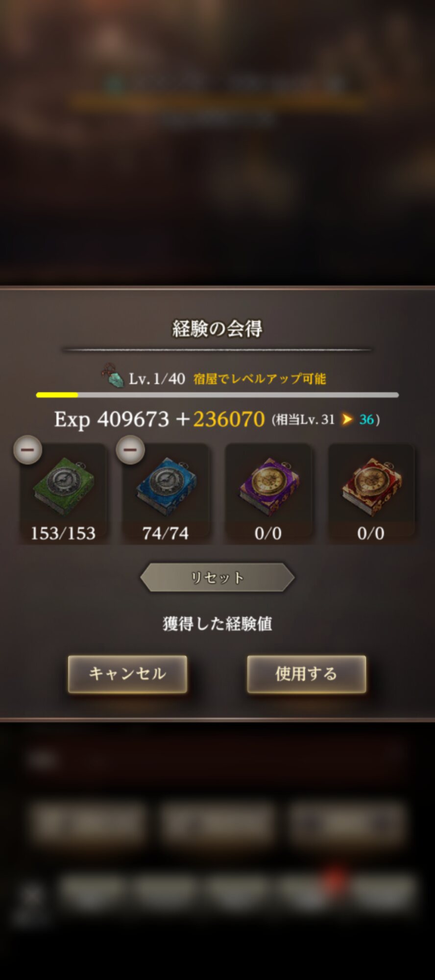435x980 pixels.
Task: Click the キャンセル button
Action: point(127,674)
